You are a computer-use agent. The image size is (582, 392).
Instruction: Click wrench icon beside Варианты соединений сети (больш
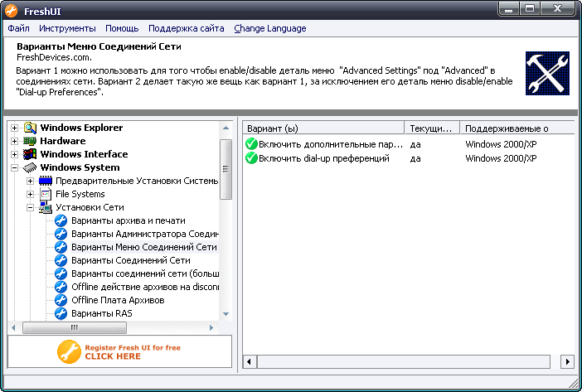tap(61, 273)
